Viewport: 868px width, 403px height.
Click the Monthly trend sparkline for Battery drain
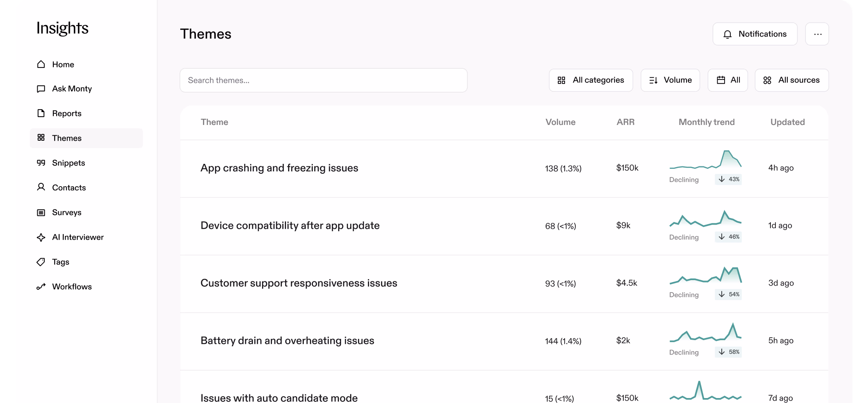[x=706, y=334]
